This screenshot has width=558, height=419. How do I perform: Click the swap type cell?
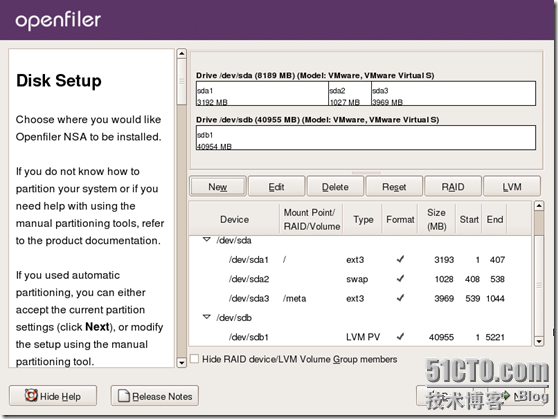(357, 279)
